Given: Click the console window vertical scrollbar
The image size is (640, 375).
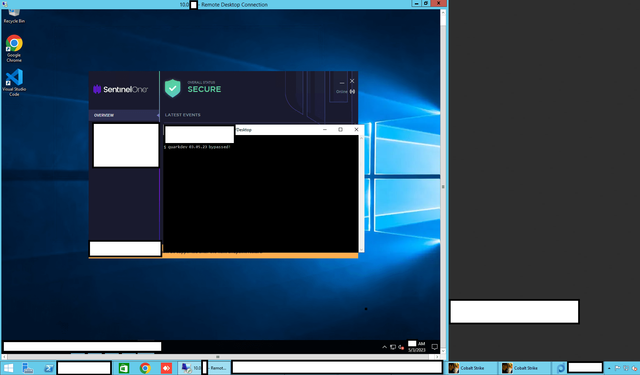Looking at the screenshot, I should tap(361, 193).
